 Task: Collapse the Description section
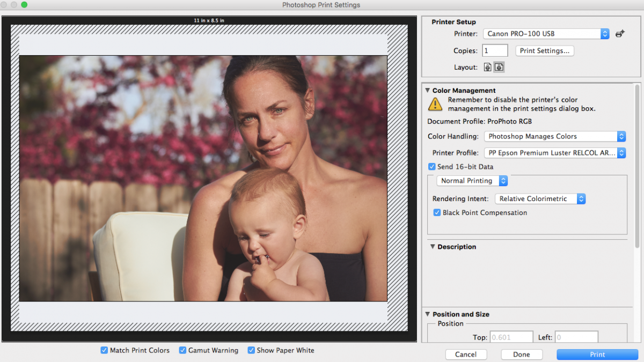[x=432, y=247]
